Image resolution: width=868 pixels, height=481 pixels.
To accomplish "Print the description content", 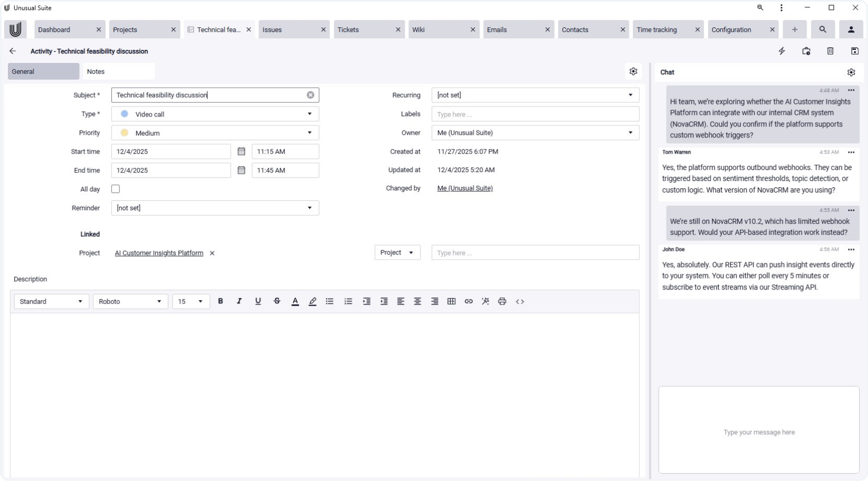I will pyautogui.click(x=502, y=301).
